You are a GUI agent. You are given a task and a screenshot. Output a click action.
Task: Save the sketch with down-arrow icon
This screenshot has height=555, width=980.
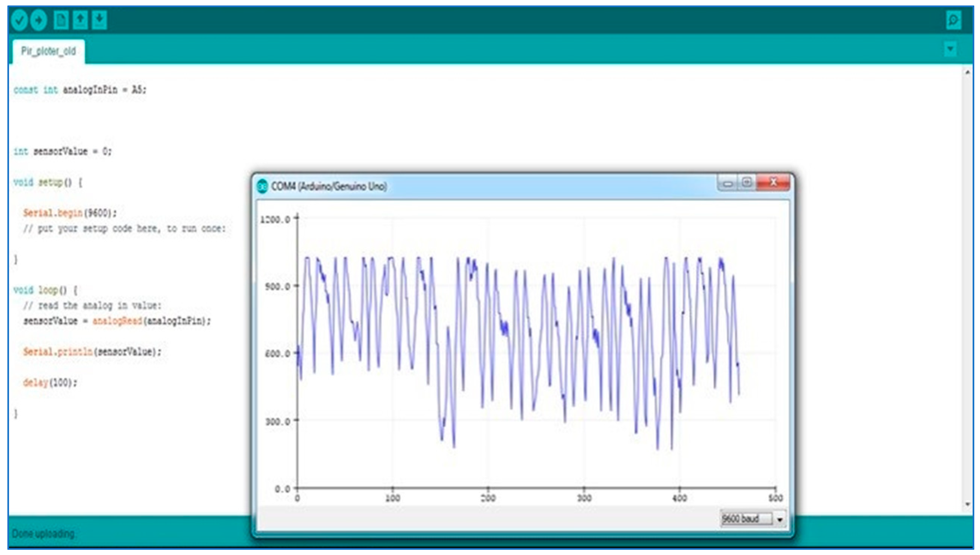click(x=100, y=20)
